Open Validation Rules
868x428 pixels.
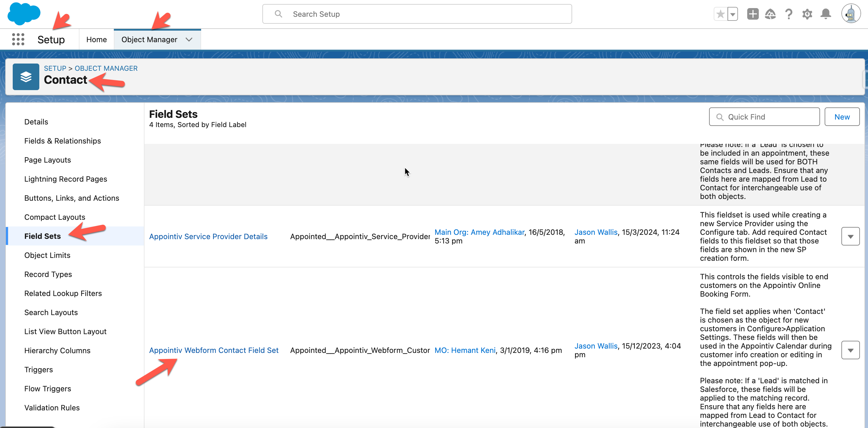(52, 408)
